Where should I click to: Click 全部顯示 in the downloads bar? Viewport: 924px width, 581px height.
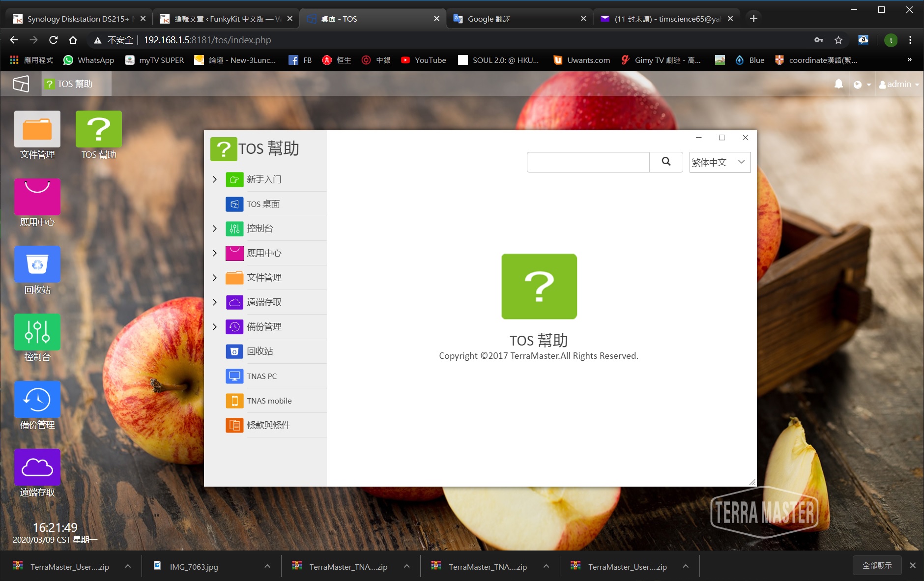877,565
